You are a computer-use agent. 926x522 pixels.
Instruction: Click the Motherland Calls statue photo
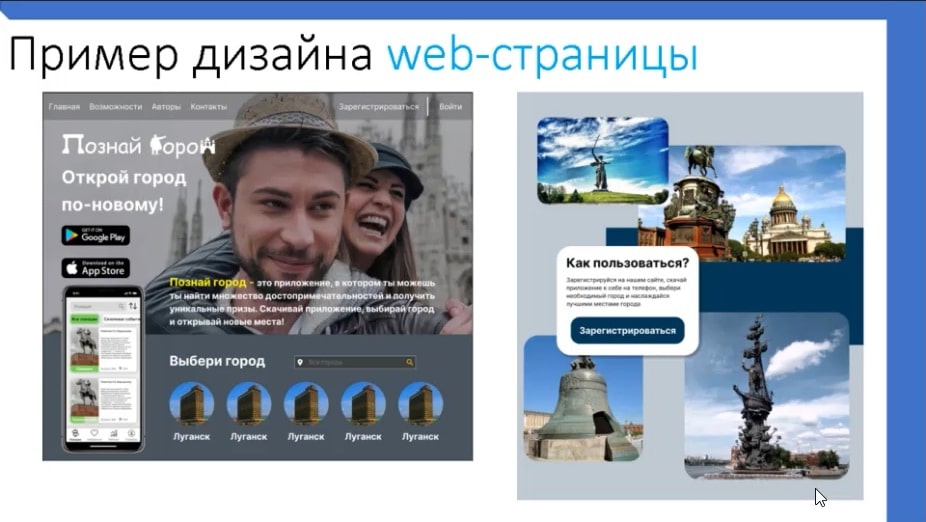[x=602, y=160]
